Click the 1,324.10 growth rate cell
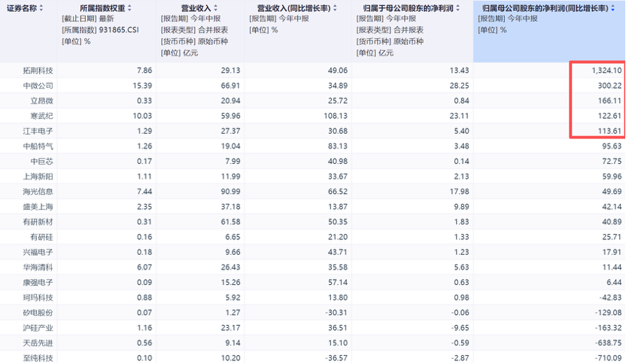This screenshot has height=364, width=626. click(x=606, y=71)
